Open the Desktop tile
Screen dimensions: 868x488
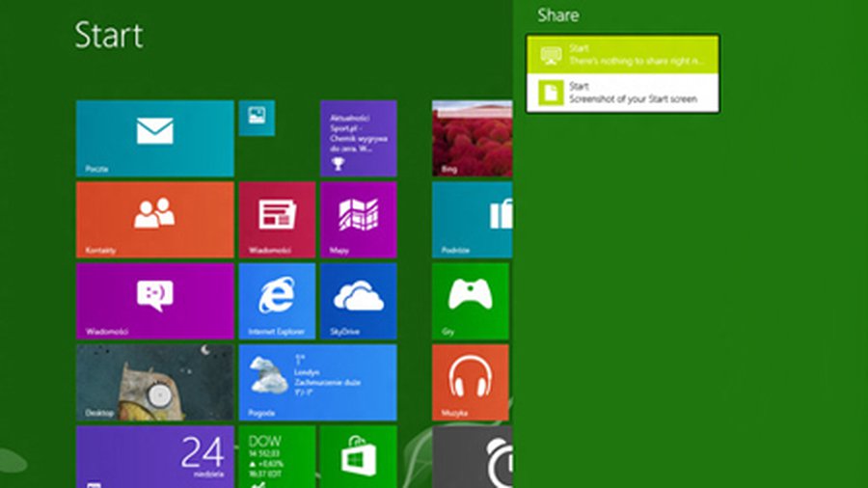pyautogui.click(x=155, y=382)
